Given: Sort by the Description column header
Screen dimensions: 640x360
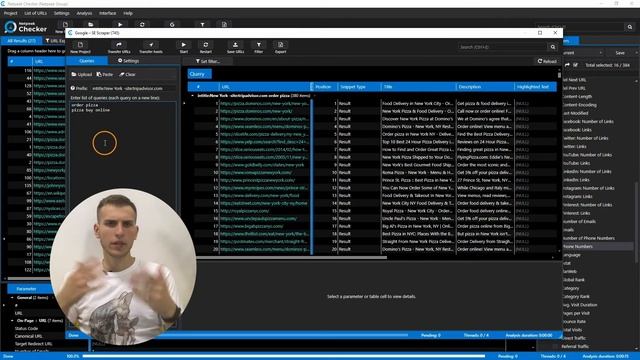Looking at the screenshot, I should pos(485,87).
